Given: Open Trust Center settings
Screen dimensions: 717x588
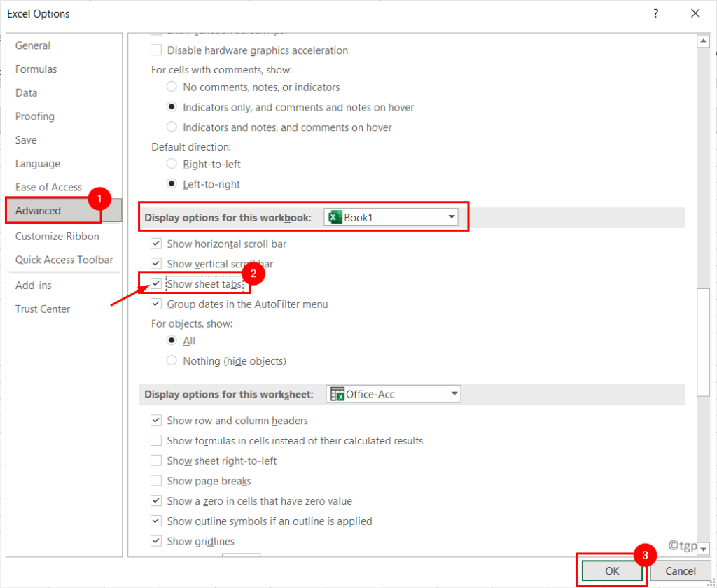Looking at the screenshot, I should pyautogui.click(x=43, y=309).
